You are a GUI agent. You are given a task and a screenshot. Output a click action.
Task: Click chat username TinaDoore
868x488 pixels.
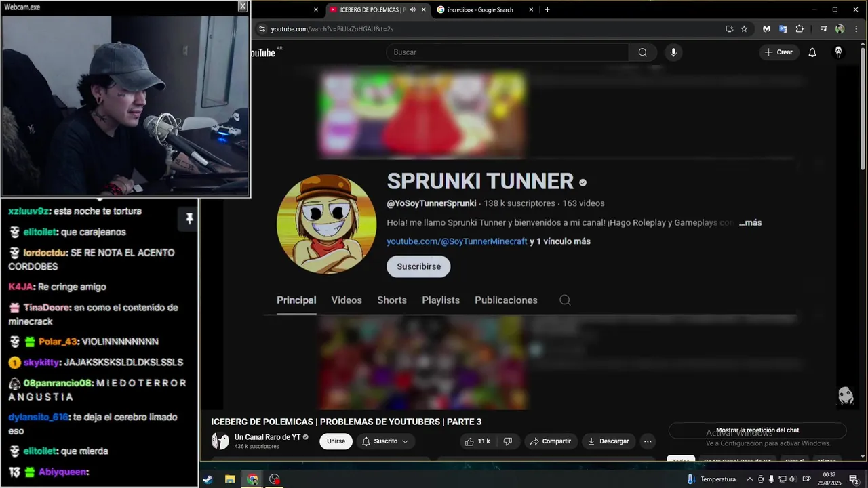coord(47,308)
